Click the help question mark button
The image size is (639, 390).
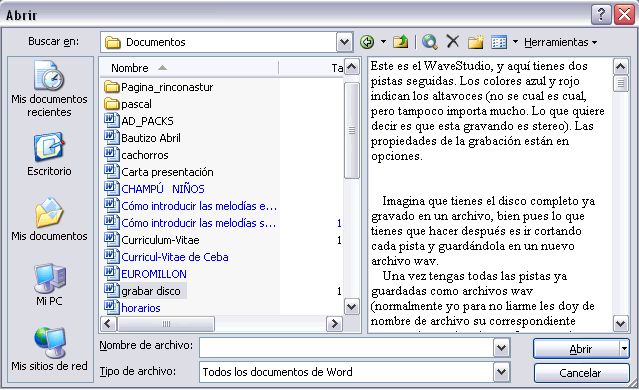point(601,15)
